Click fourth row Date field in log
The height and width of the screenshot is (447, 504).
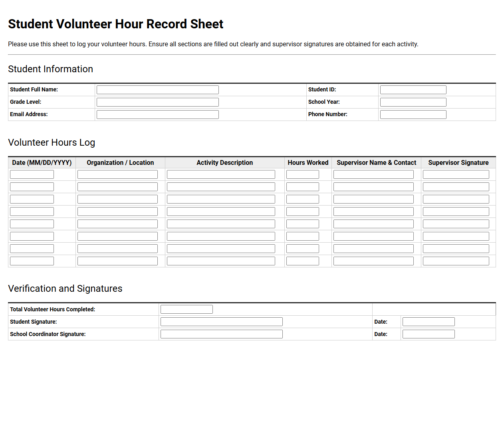point(32,212)
